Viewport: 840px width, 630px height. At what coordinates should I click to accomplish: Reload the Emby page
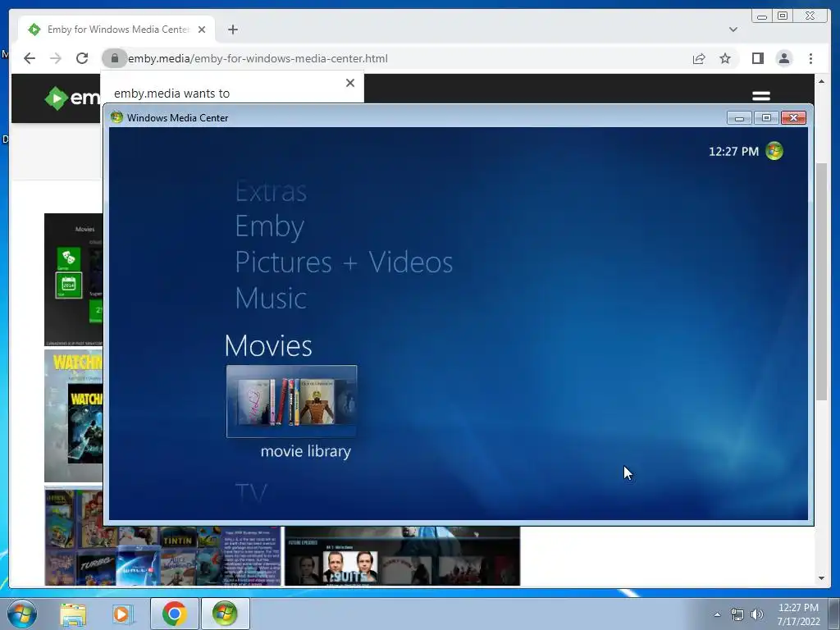(x=82, y=58)
